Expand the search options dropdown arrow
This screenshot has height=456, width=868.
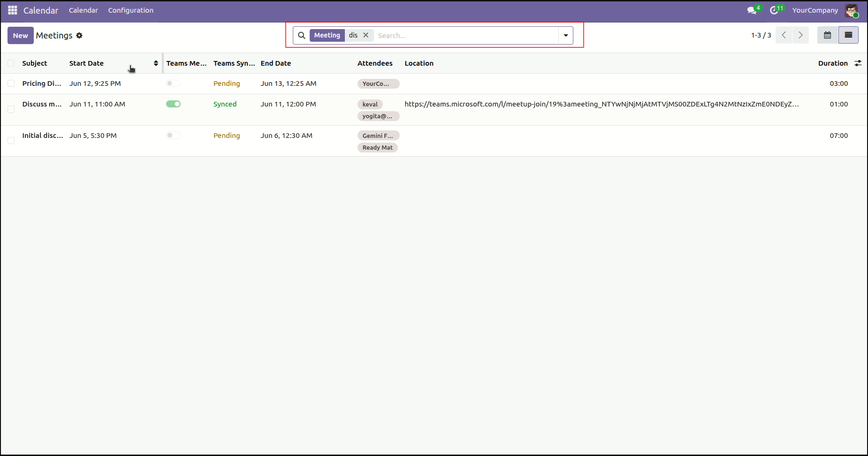pyautogui.click(x=566, y=36)
